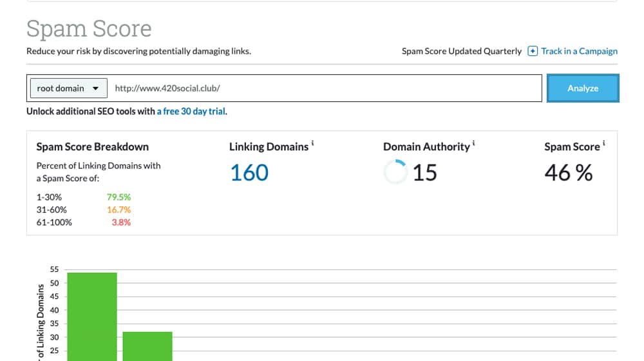Image resolution: width=644 pixels, height=361 pixels.
Task: Click the Domain Authority circular progress ring
Action: coord(395,172)
